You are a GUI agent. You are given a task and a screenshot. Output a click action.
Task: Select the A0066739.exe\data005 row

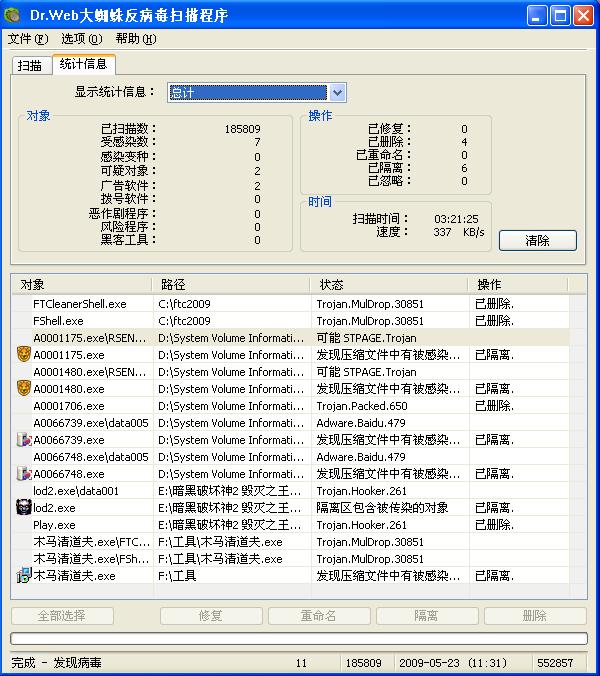coord(291,422)
